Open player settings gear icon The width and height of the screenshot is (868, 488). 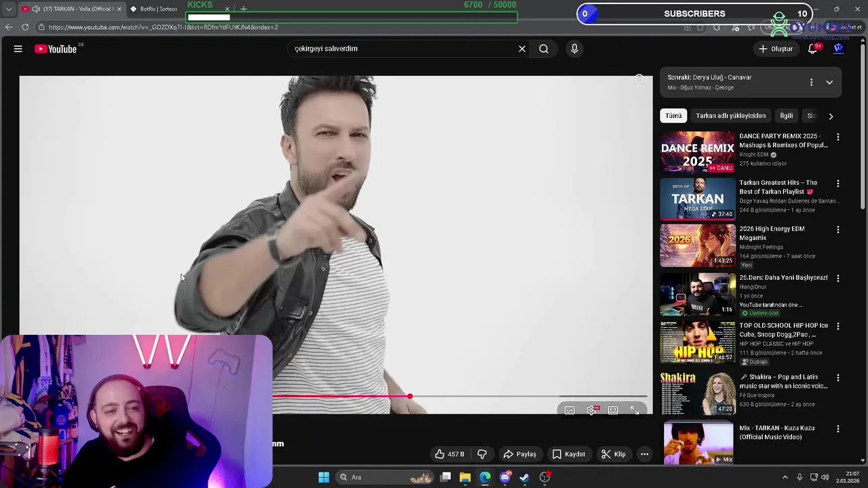591,410
